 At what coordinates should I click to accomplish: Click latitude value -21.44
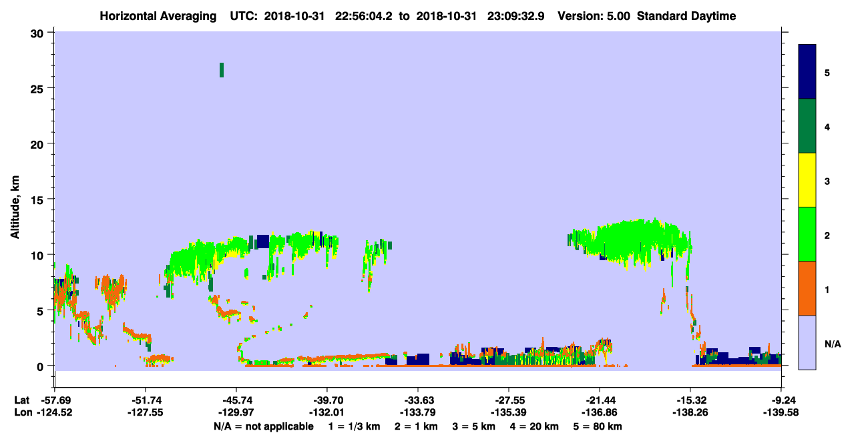[600, 400]
